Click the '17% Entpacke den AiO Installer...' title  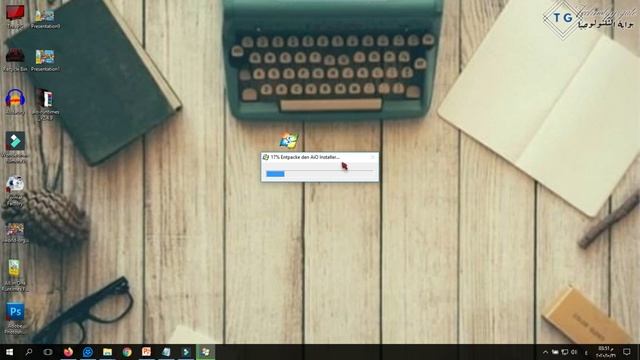(305, 157)
